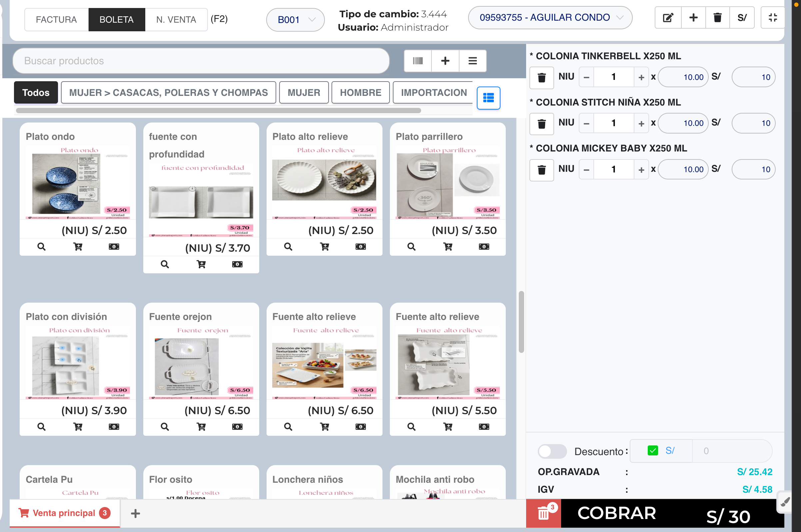This screenshot has height=532, width=801.
Task: Switch to list view layout icon
Action: coord(488,98)
